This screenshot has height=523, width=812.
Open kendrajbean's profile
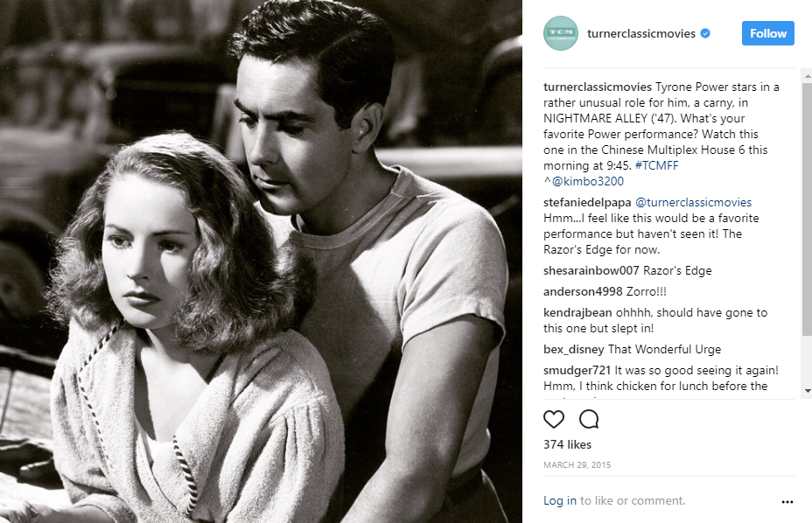pyautogui.click(x=577, y=313)
